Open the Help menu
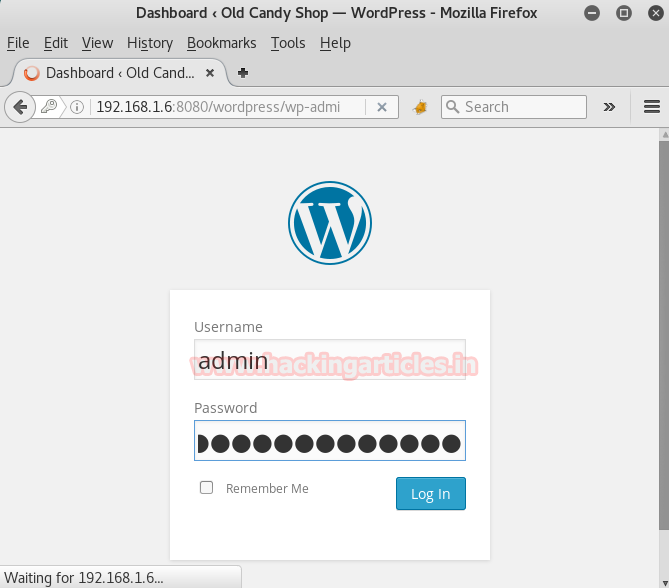 335,43
